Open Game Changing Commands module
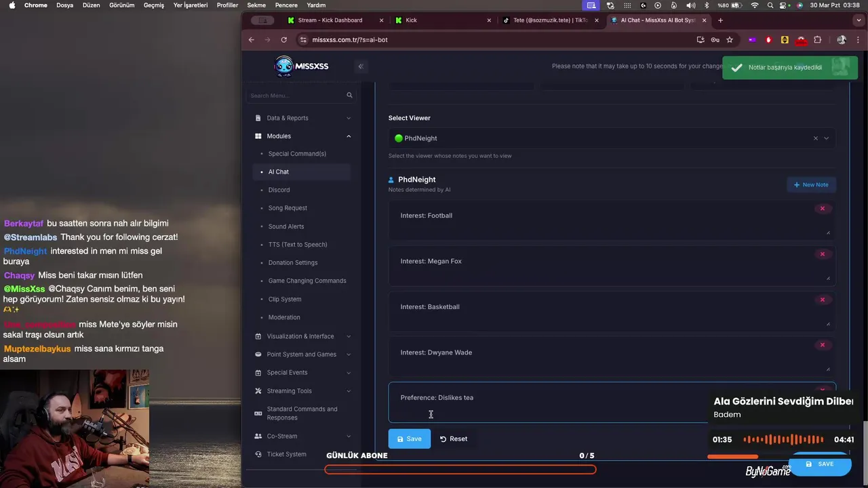Image resolution: width=868 pixels, height=488 pixels. point(307,281)
